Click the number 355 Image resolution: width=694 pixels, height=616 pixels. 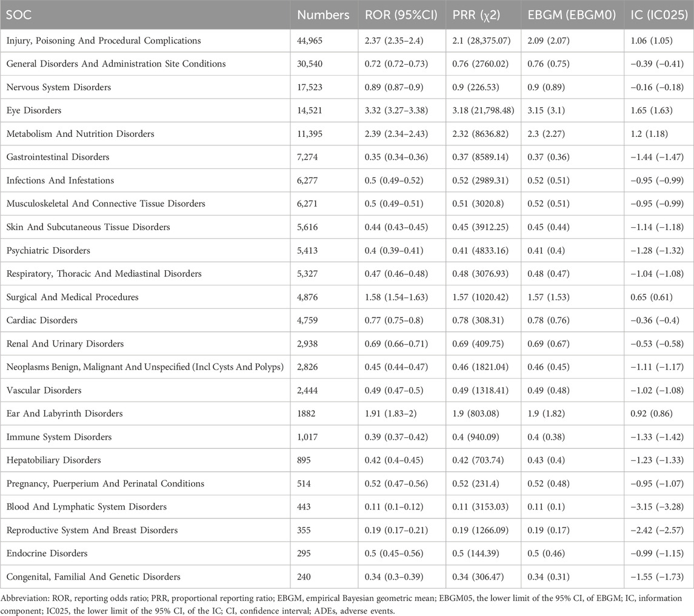(x=304, y=530)
